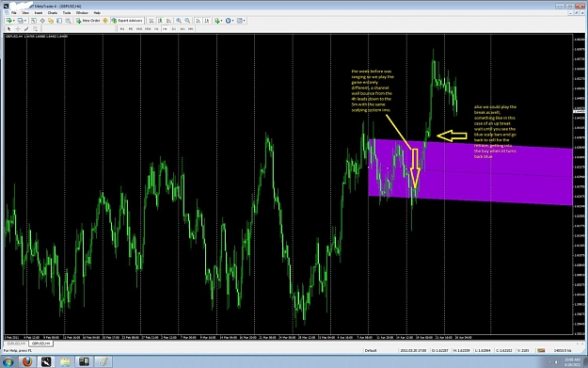Open MetaTrader from the taskbar
The height and width of the screenshot is (368, 588).
click(46, 362)
